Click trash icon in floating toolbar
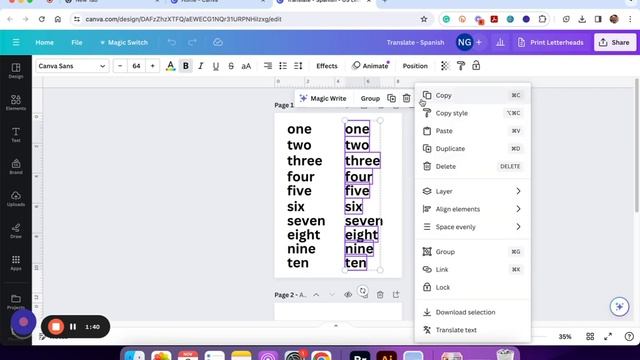 point(407,98)
